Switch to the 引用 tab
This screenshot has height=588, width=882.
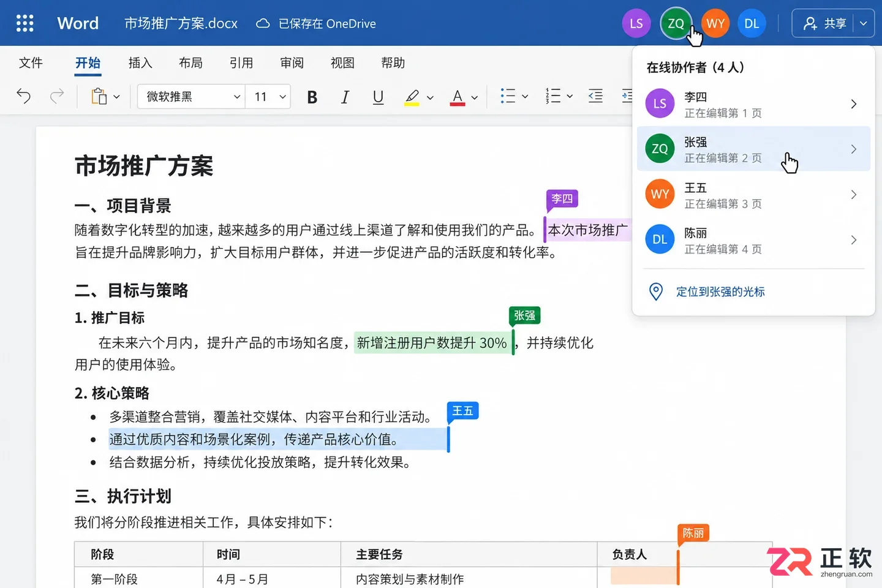coord(241,62)
